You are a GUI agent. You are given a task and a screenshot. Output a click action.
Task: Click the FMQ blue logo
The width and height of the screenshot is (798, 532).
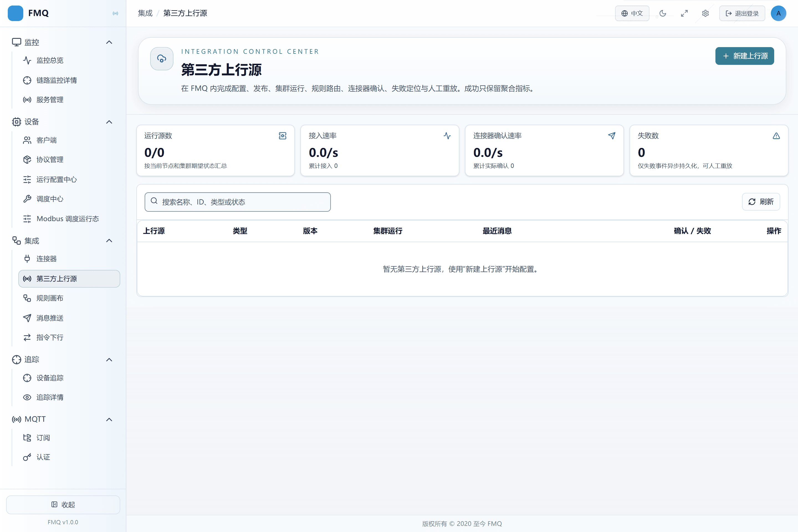click(15, 13)
